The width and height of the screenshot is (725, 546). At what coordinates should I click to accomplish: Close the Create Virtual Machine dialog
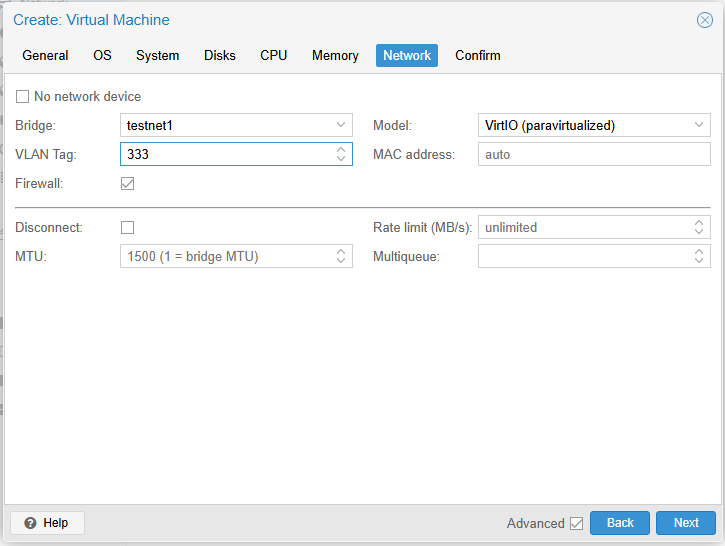click(x=704, y=20)
